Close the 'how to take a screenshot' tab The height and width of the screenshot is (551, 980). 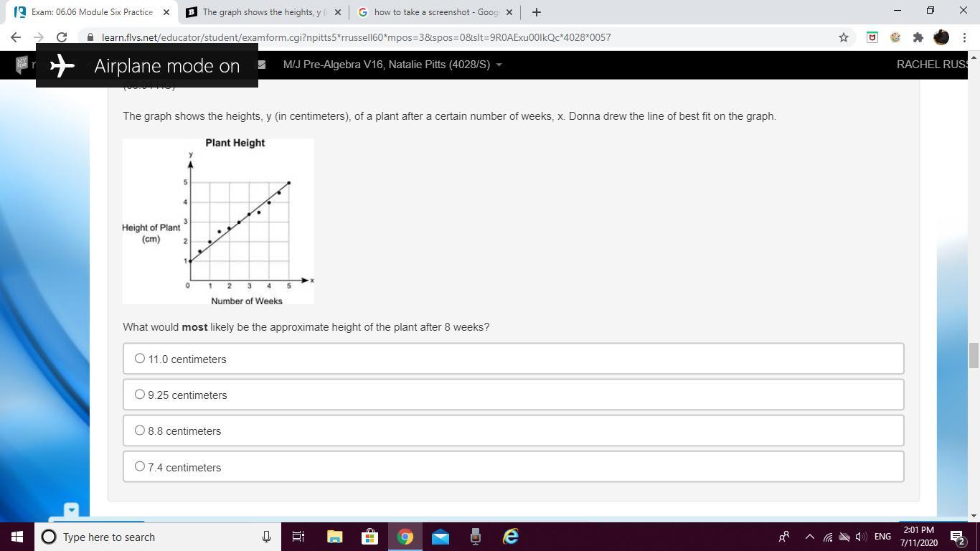(509, 12)
